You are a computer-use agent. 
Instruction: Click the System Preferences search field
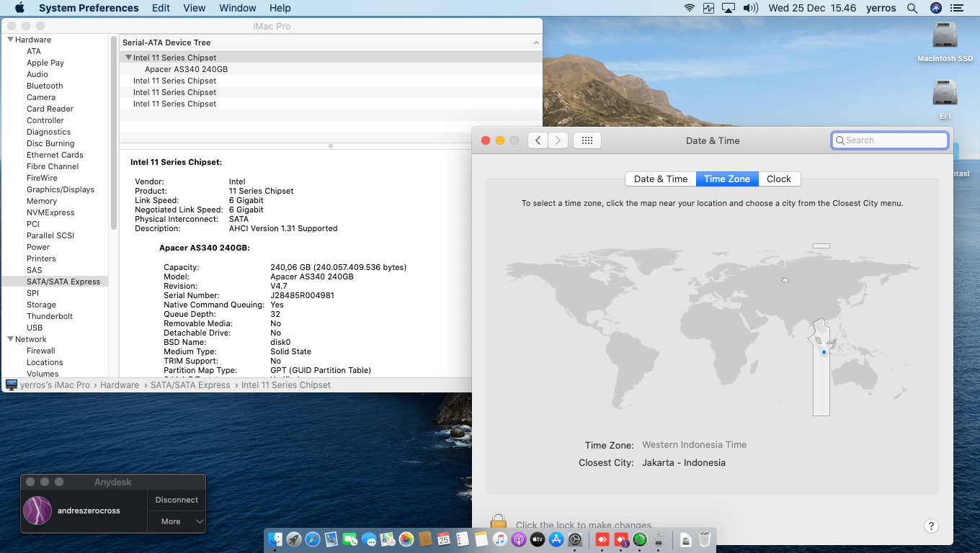[890, 140]
